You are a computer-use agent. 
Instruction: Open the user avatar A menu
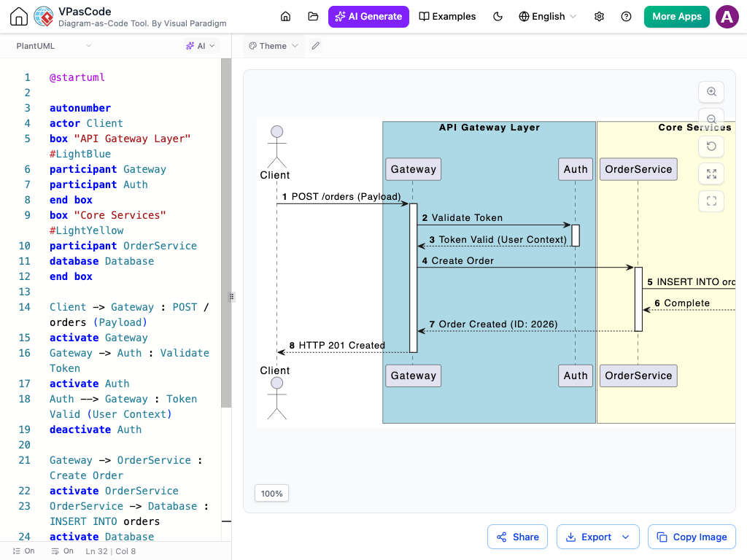point(727,17)
